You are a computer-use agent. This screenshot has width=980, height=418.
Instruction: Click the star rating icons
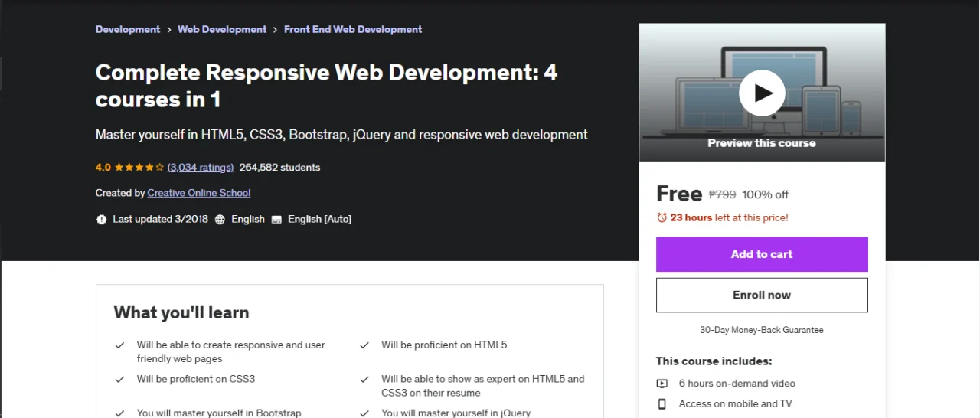[139, 167]
